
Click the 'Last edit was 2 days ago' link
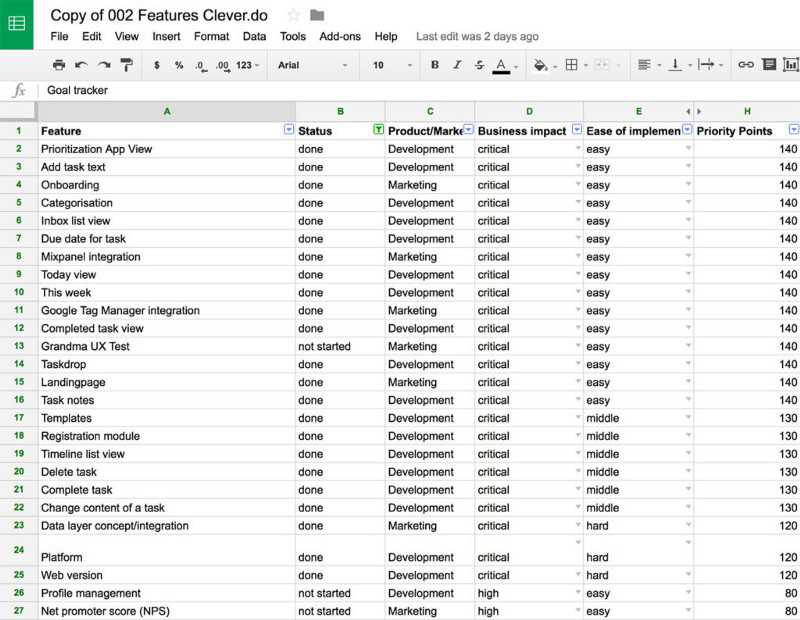(x=477, y=36)
